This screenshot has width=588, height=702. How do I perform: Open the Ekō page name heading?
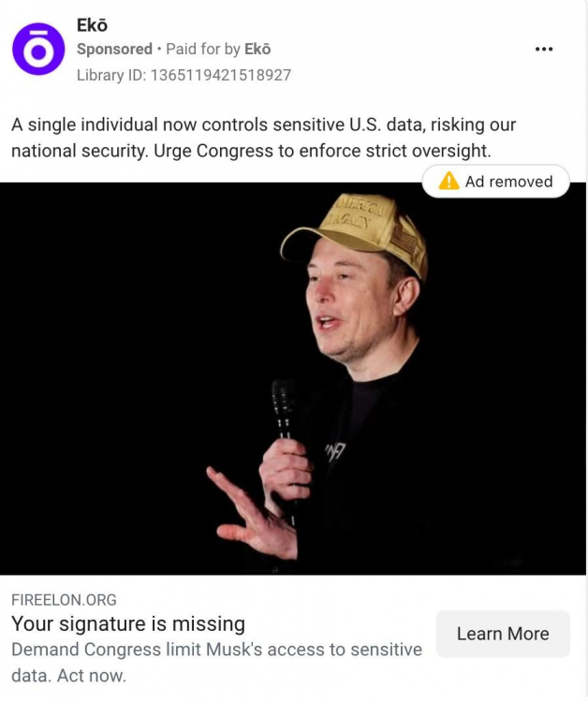coord(92,25)
